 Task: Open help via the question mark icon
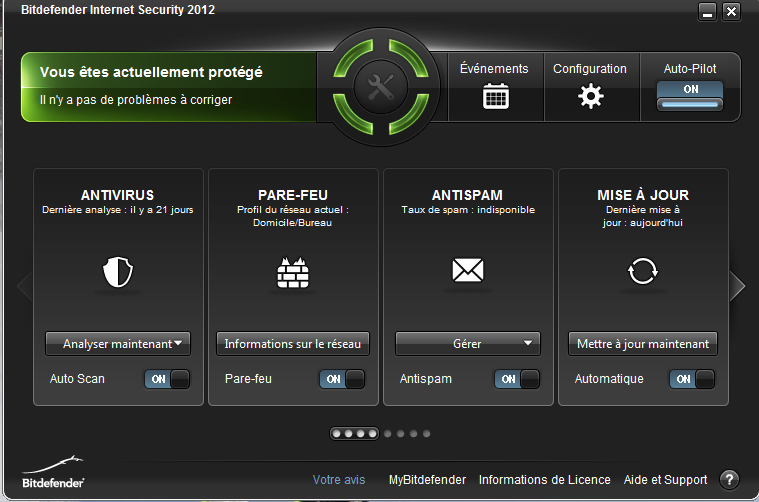tap(729, 480)
